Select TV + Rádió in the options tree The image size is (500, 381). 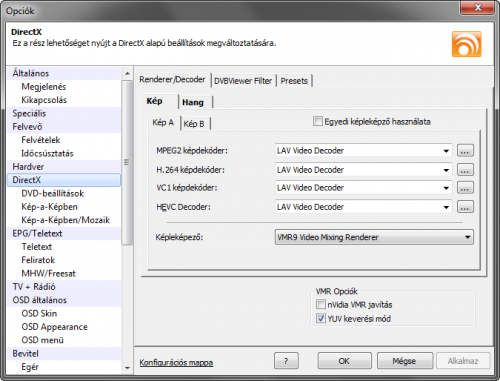pos(64,287)
